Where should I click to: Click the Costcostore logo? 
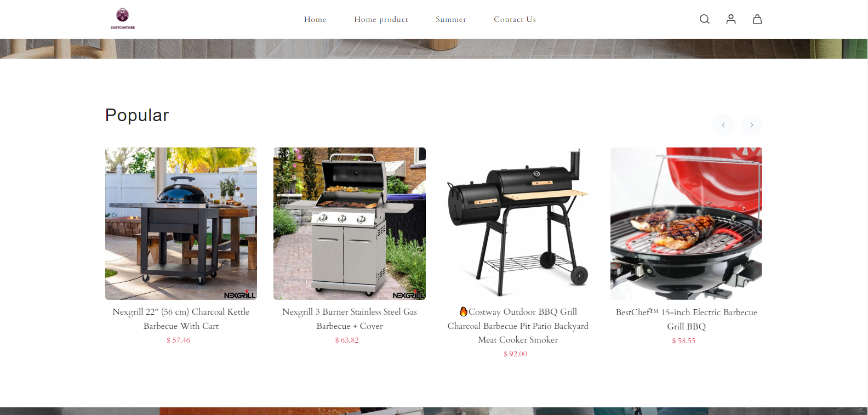tap(123, 19)
